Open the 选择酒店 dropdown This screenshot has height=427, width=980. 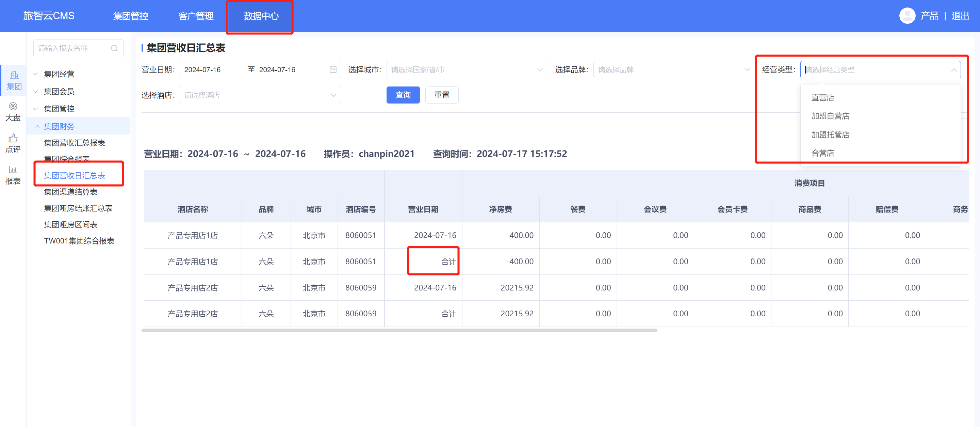[x=260, y=95]
